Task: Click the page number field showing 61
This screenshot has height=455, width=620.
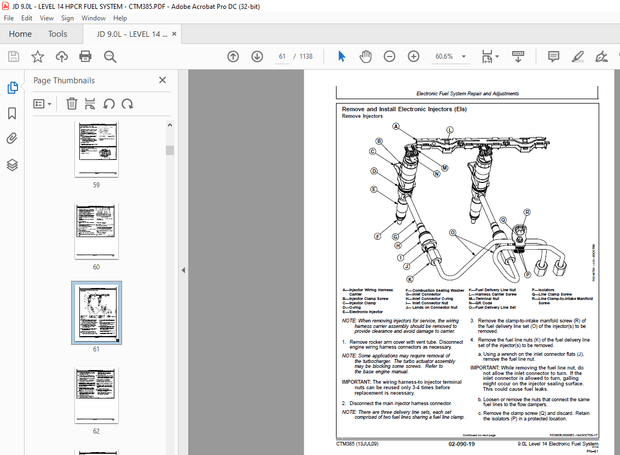Action: (x=282, y=57)
